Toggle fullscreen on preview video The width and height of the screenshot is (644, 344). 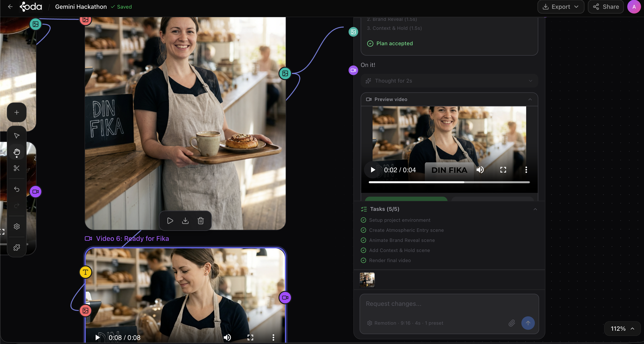point(503,170)
